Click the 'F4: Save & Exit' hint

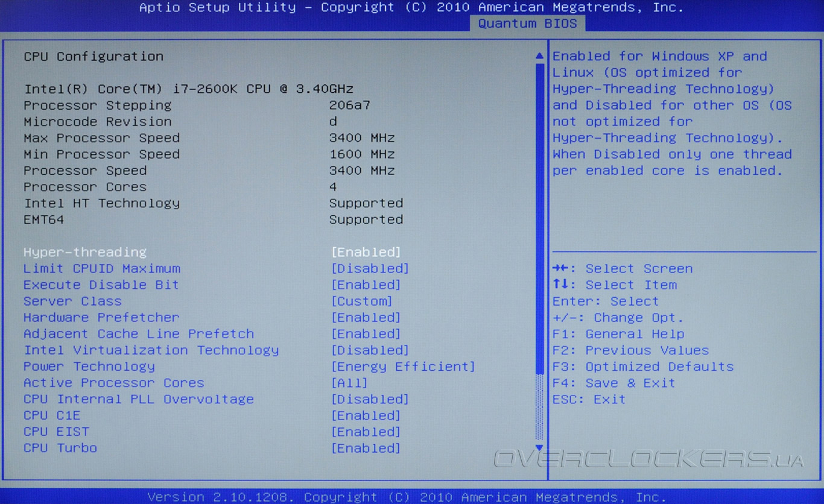coord(614,382)
